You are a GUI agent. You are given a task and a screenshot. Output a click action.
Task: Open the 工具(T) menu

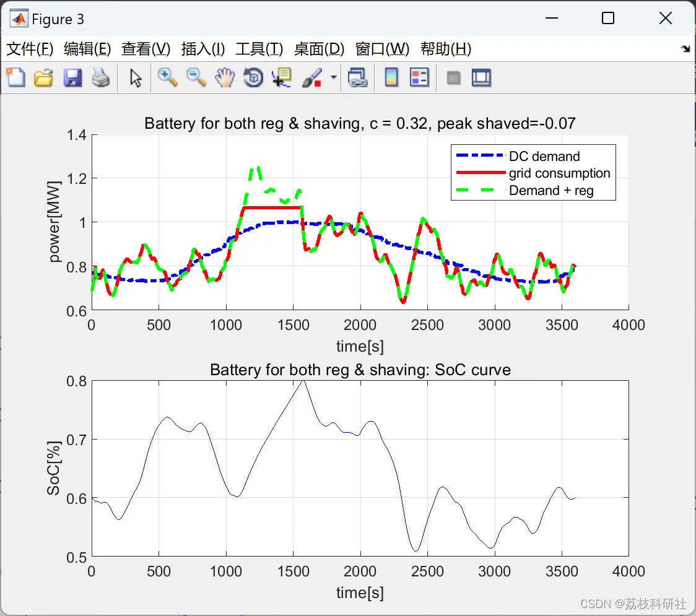[x=259, y=49]
